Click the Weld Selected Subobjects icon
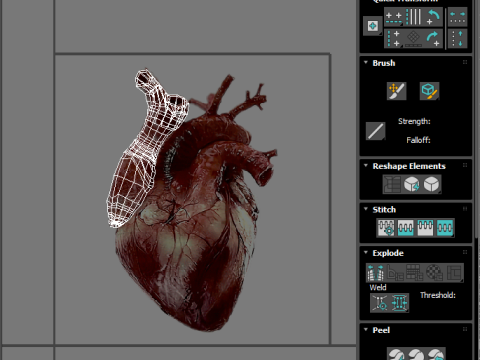480x360 pixels. (399, 303)
